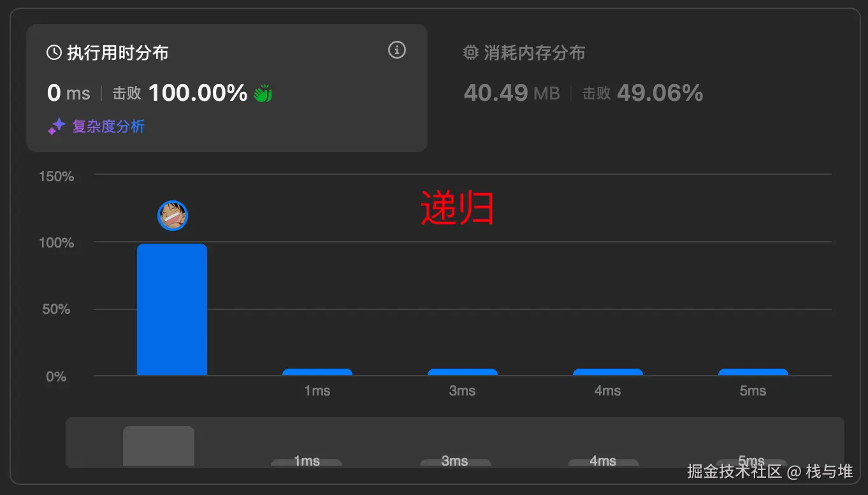Screen dimensions: 868x495
Task: Click the 40.49 MB memory value
Action: [x=512, y=93]
